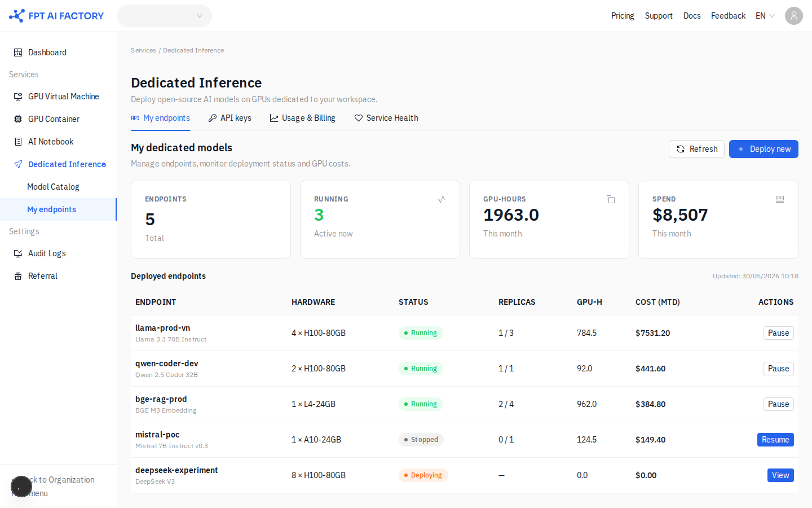Click the chart icon on Usage & Billing

point(274,118)
